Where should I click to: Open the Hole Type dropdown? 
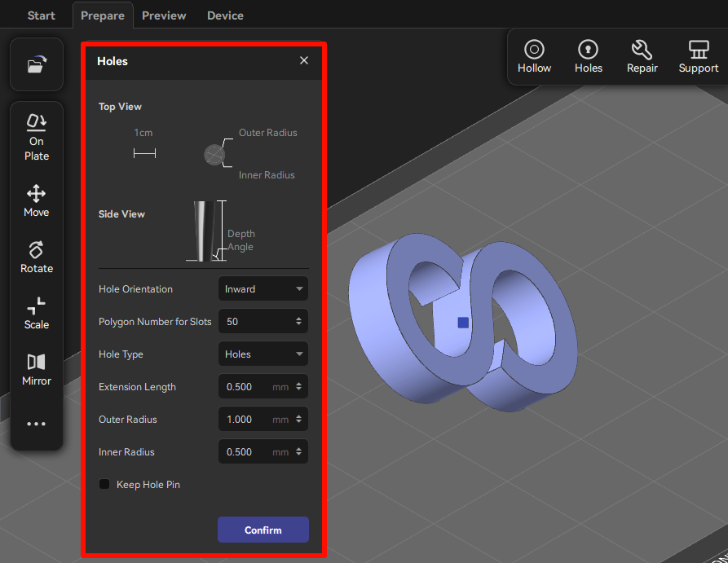263,354
